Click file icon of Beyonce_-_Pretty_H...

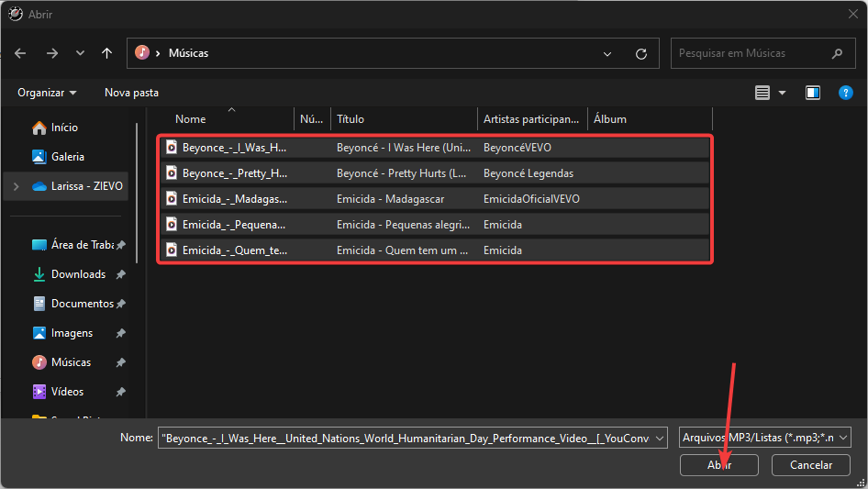click(172, 173)
